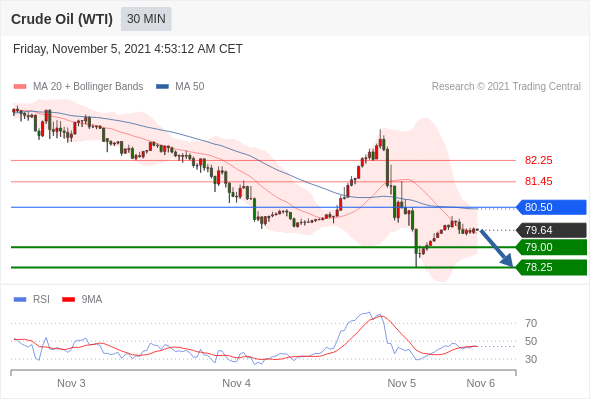
Task: Click the blue MA 50 color swatch
Action: [x=163, y=87]
